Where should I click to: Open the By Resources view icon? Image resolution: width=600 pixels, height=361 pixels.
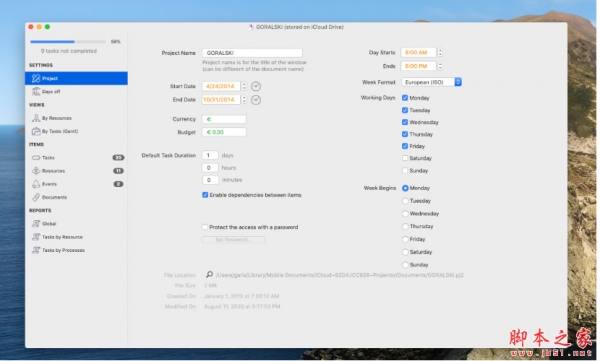click(x=36, y=118)
